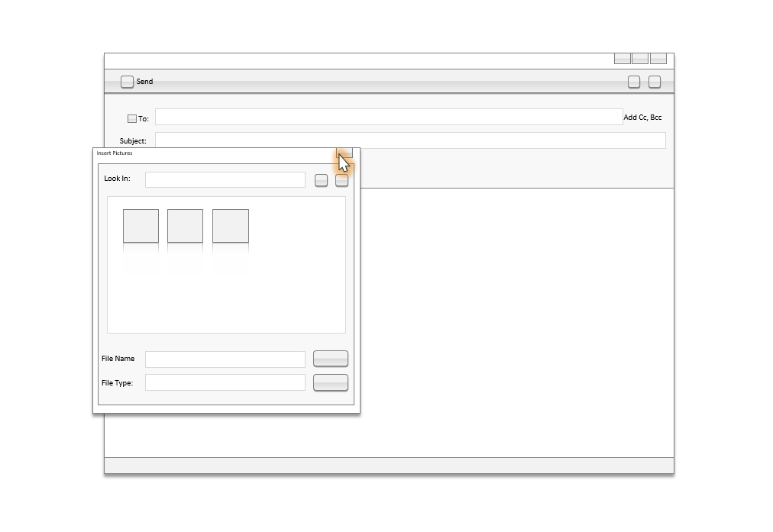Select the middle picture thumbnail
This screenshot has width=773, height=532.
[x=185, y=226]
